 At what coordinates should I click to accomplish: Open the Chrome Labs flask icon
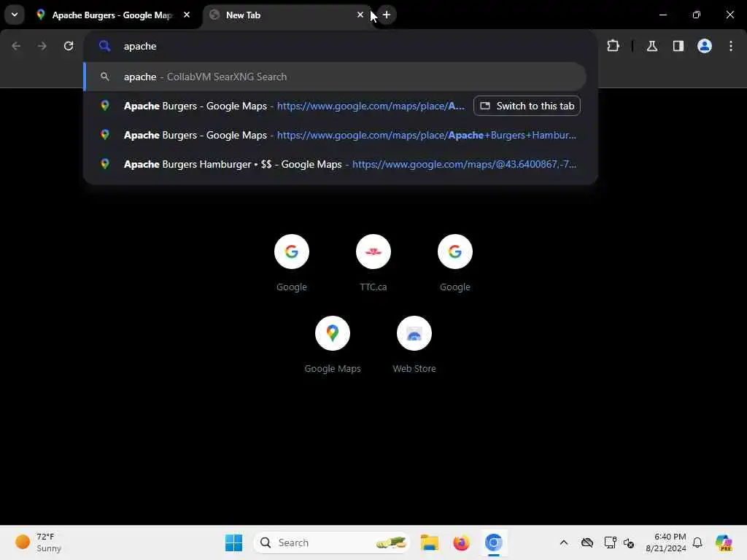pos(652,46)
